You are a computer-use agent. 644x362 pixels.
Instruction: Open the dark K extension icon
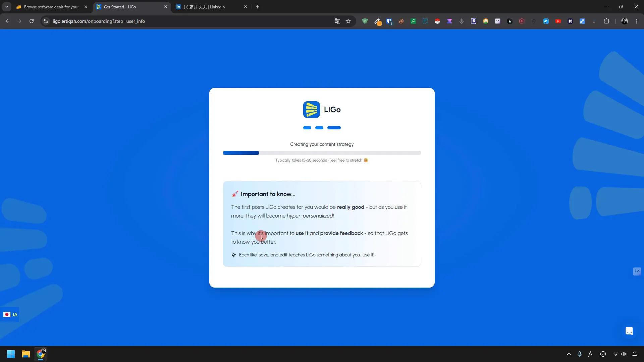coord(570,21)
